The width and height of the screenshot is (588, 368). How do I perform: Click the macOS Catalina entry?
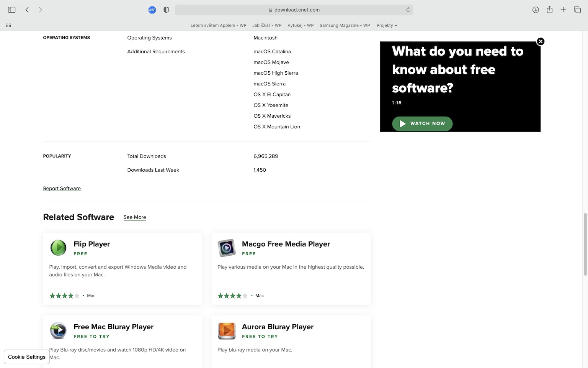point(272,51)
